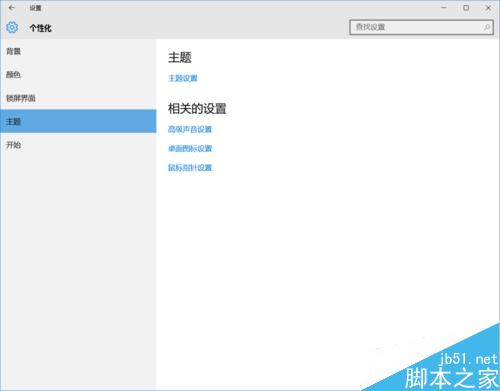Select the 主题 sidebar item
The width and height of the screenshot is (500, 391).
pyautogui.click(x=78, y=121)
